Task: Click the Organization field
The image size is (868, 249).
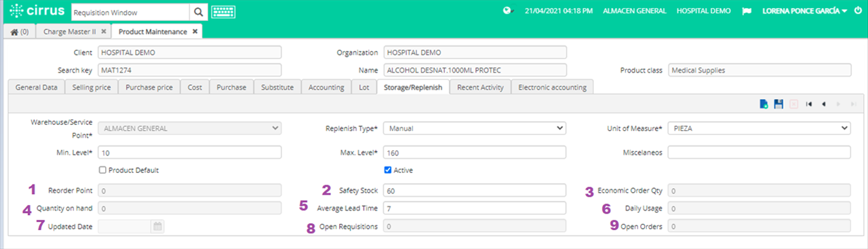Action: tap(474, 52)
